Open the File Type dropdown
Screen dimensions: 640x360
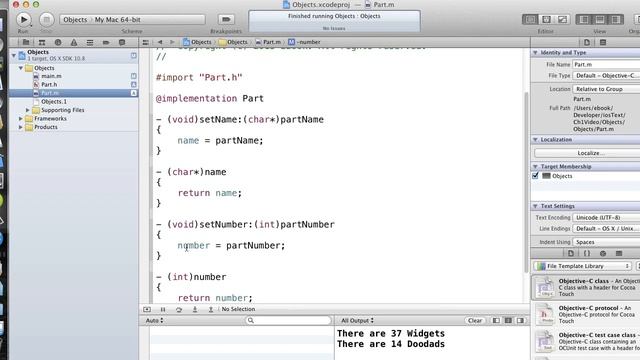tap(607, 76)
